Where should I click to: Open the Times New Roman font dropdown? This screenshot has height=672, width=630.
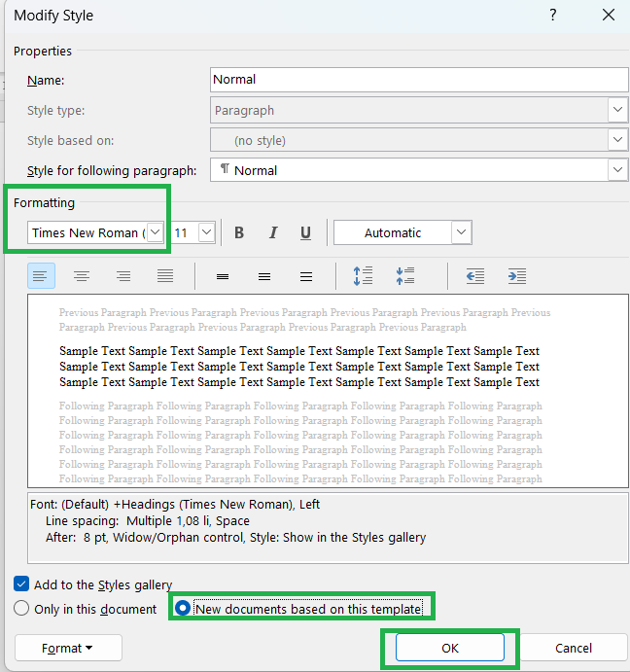coord(156,232)
